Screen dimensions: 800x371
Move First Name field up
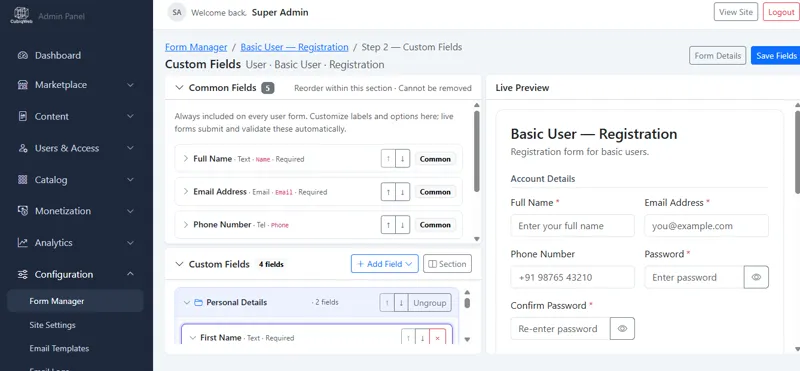tap(408, 338)
